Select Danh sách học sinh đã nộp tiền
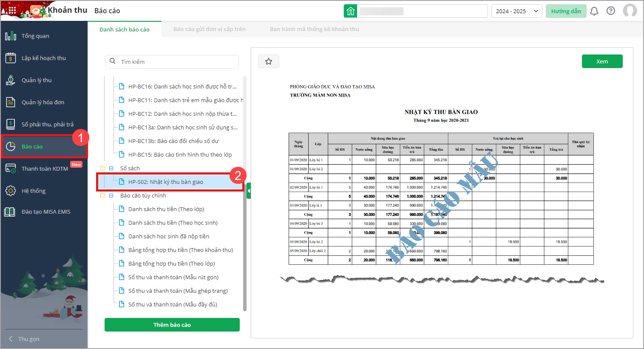Screen dimensions: 644x349 coord(169,236)
